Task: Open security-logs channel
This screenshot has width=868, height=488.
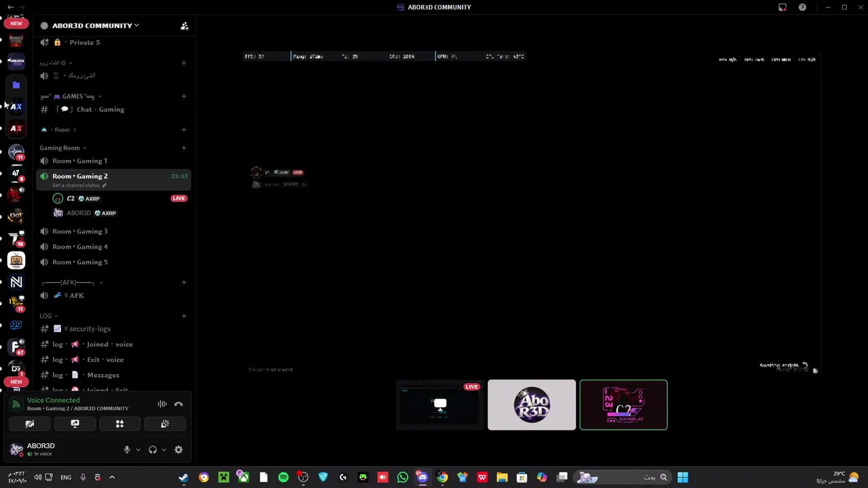Action: (113, 329)
